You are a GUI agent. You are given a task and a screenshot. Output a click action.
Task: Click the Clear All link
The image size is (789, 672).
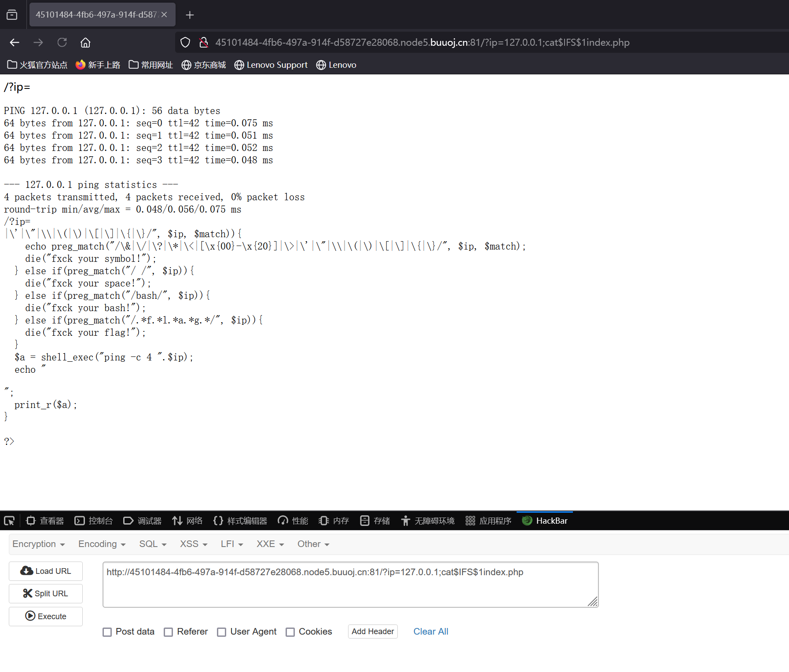[x=430, y=632]
